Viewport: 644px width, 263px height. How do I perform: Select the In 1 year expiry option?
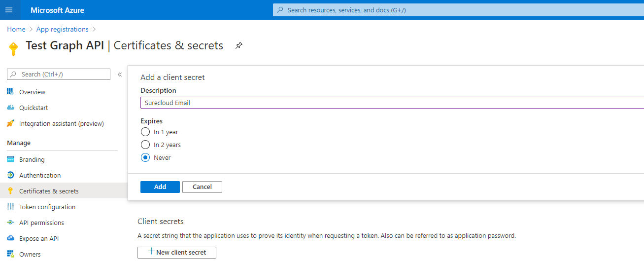click(x=145, y=132)
